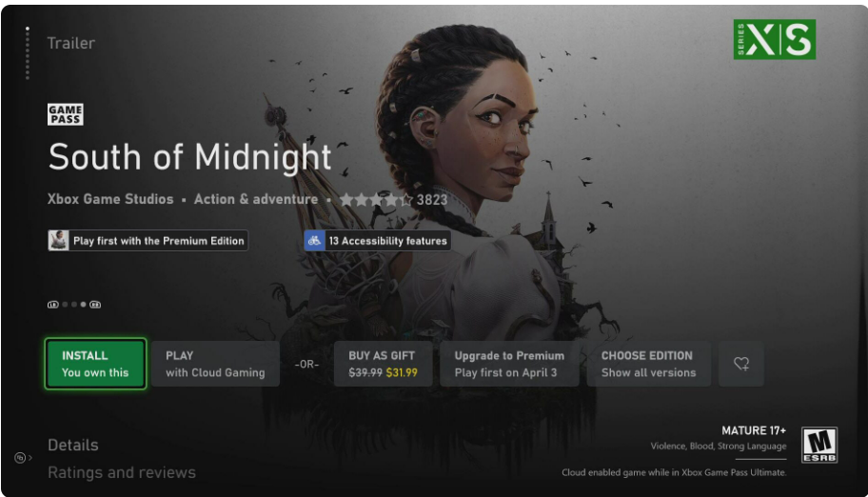This screenshot has width=868, height=497.
Task: Open the Details section
Action: 73,445
